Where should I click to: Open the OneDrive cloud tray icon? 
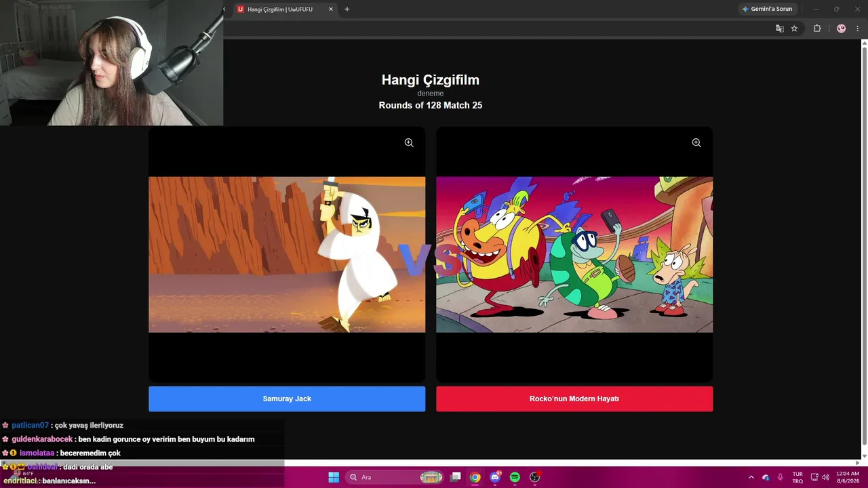[x=766, y=477]
